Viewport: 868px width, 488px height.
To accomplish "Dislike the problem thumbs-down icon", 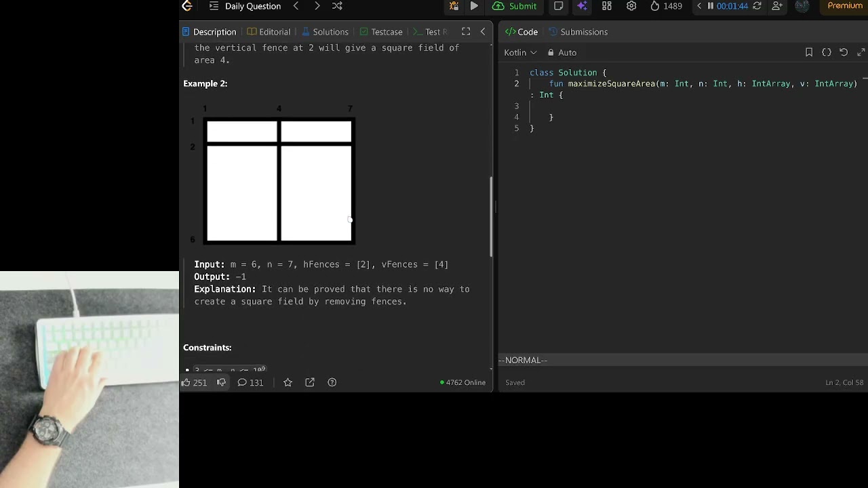I will pyautogui.click(x=221, y=382).
